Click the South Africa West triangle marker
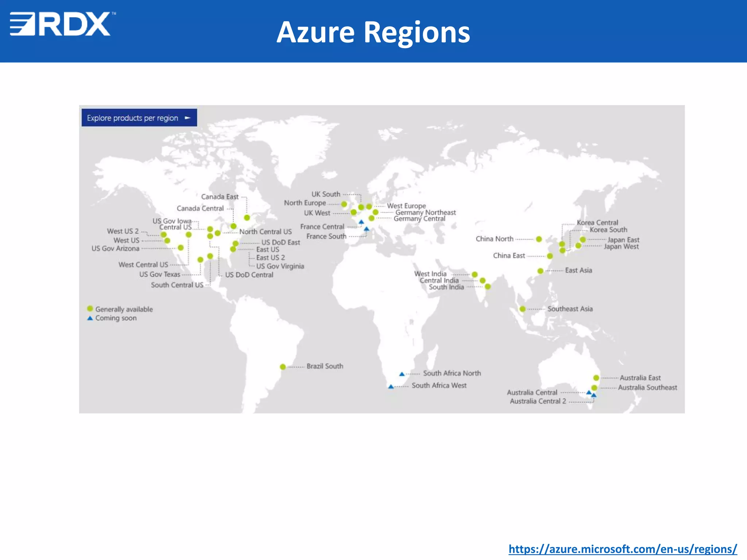This screenshot has height=560, width=747. 391,386
